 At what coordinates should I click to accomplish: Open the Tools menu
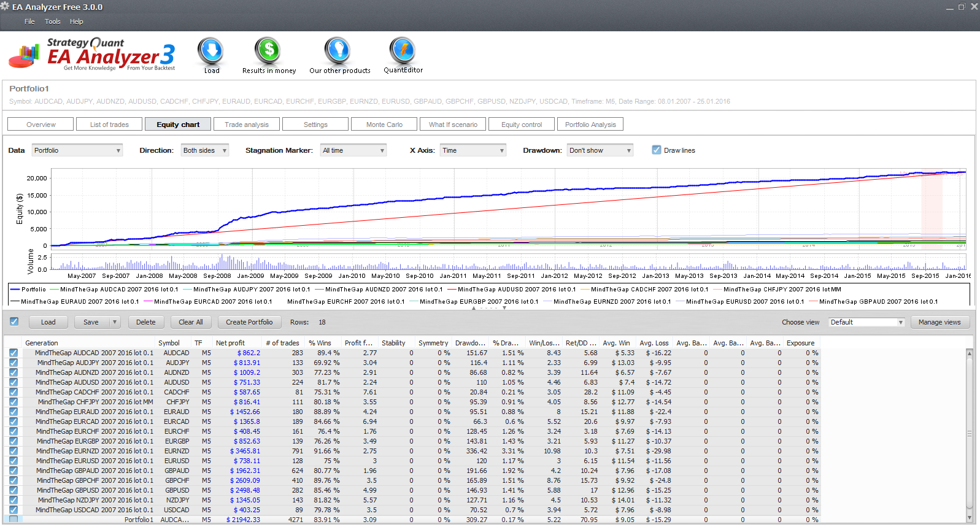point(52,21)
